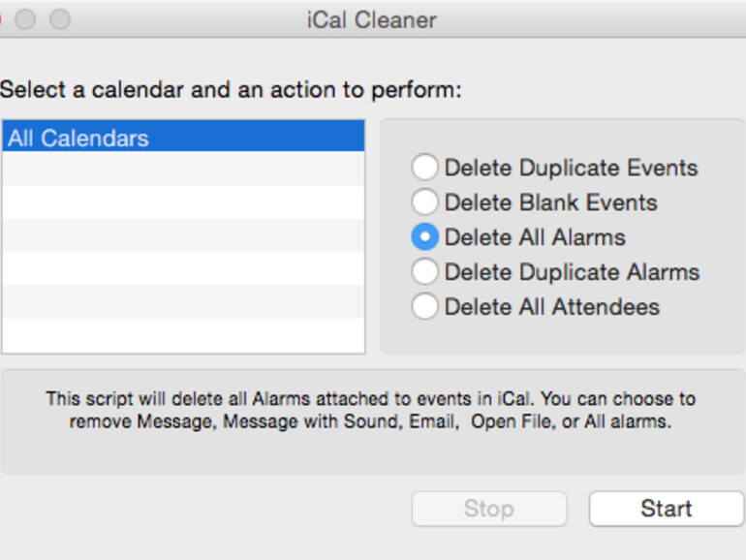Click the script description text about alarms
This screenshot has height=560, width=746.
[x=371, y=410]
